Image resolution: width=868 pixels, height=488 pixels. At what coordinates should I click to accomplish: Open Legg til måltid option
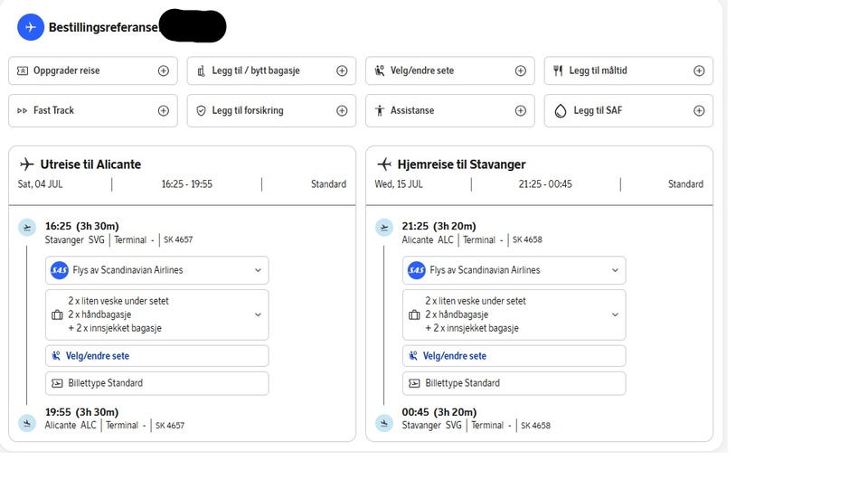629,70
